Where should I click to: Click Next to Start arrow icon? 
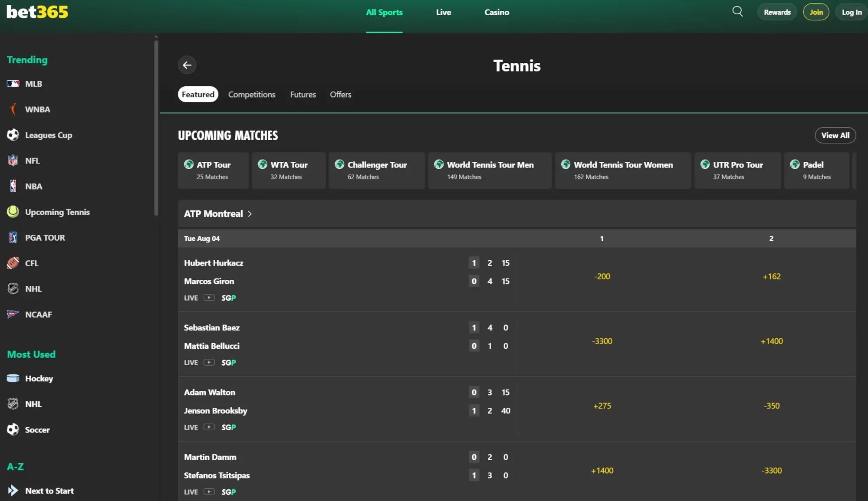tap(13, 491)
